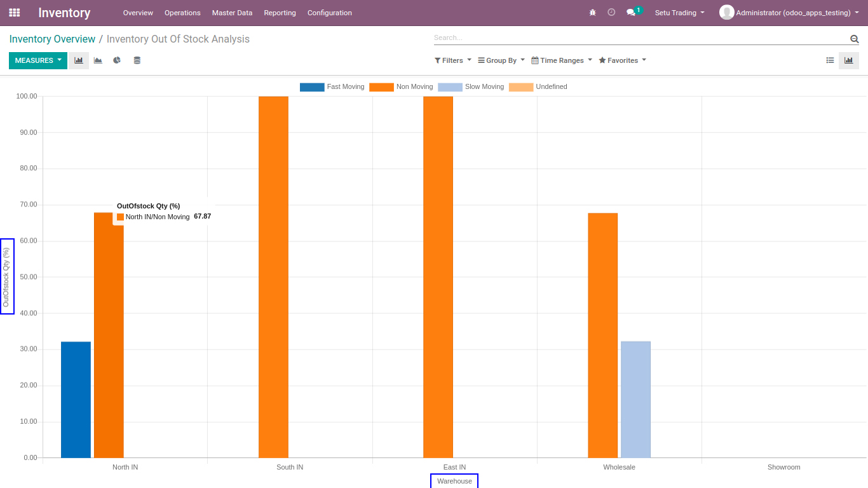Click the South IN axis label
Screen dimensions: 868x488
pos(290,467)
